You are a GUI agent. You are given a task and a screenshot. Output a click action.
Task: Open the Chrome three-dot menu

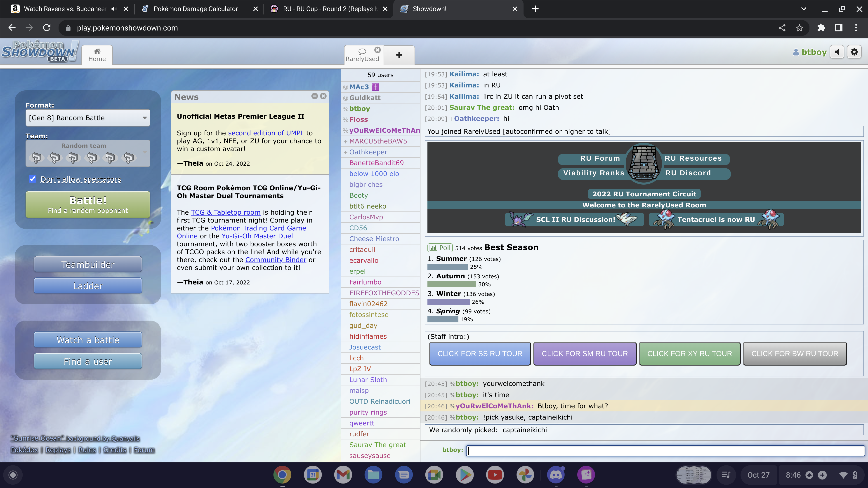(856, 28)
